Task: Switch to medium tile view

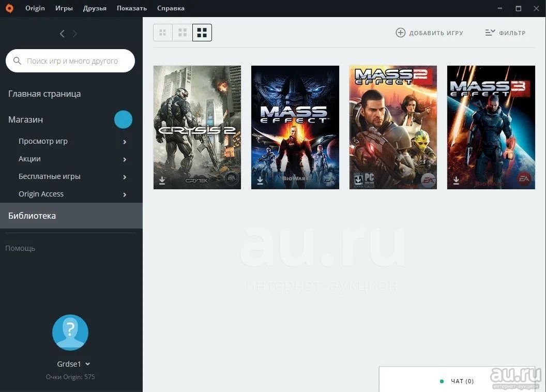Action: pyautogui.click(x=183, y=33)
